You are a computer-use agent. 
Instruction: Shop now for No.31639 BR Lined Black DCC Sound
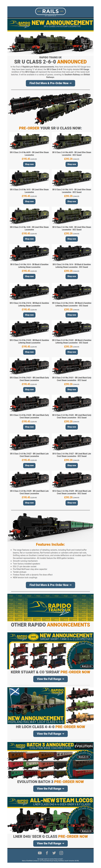[72, 503]
